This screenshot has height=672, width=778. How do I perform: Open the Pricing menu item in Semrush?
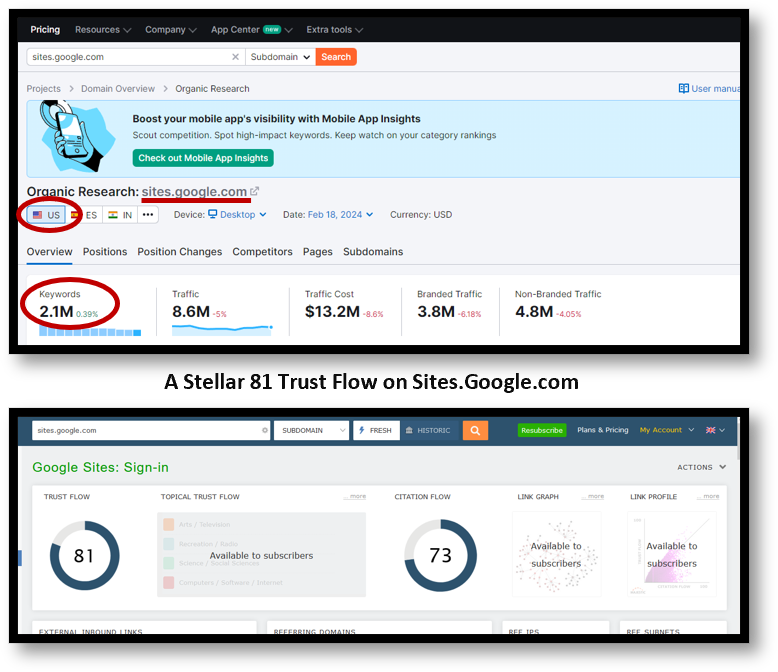(x=45, y=30)
